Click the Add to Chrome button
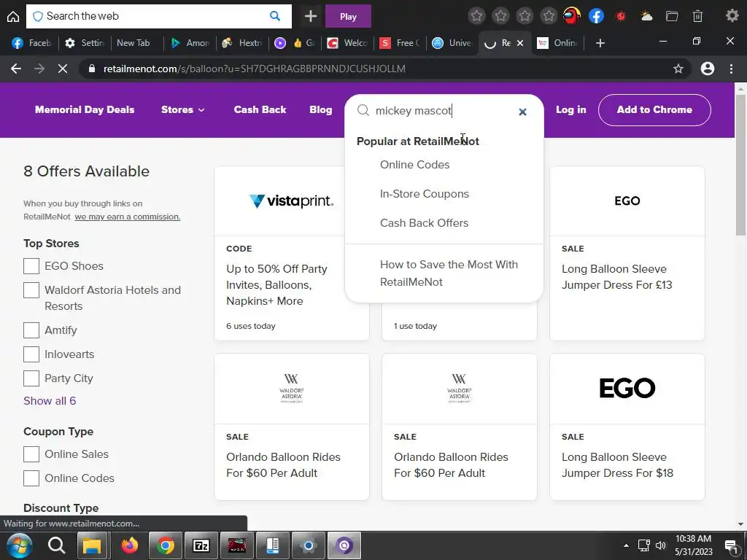The height and width of the screenshot is (560, 747). point(654,109)
